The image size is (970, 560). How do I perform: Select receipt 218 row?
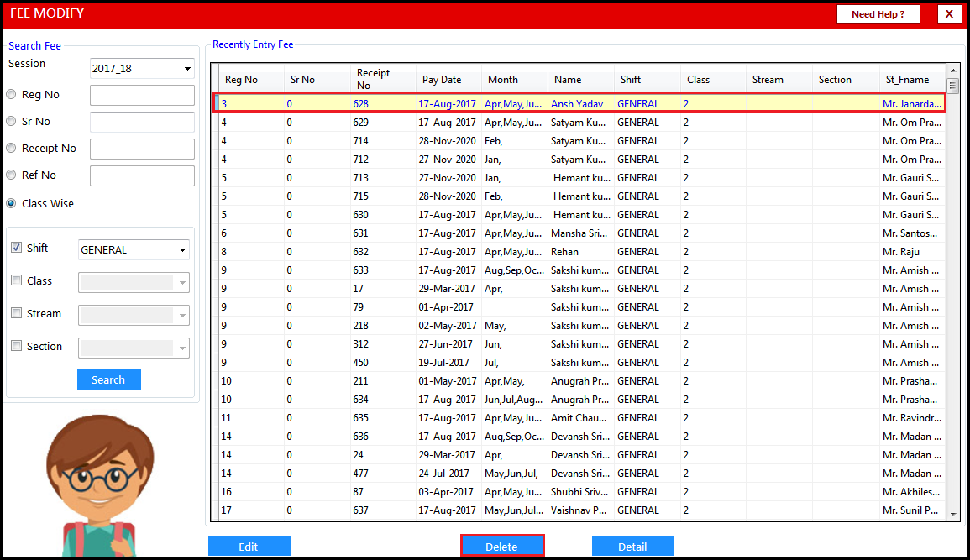(579, 326)
